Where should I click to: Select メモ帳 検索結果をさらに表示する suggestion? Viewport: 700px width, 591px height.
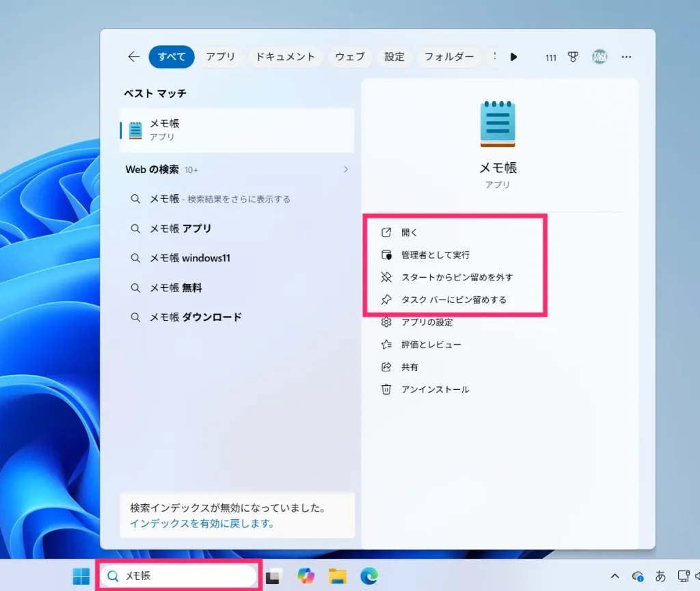[237, 199]
